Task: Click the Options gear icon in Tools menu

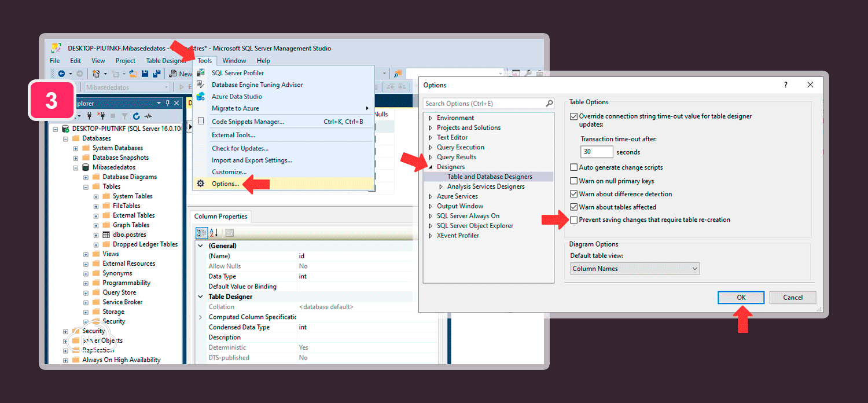Action: point(201,184)
